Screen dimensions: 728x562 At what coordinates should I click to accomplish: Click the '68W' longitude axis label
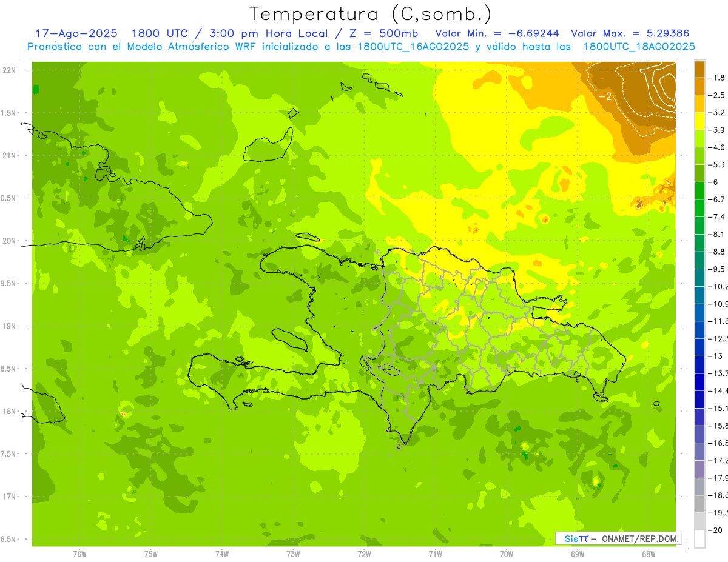649,554
